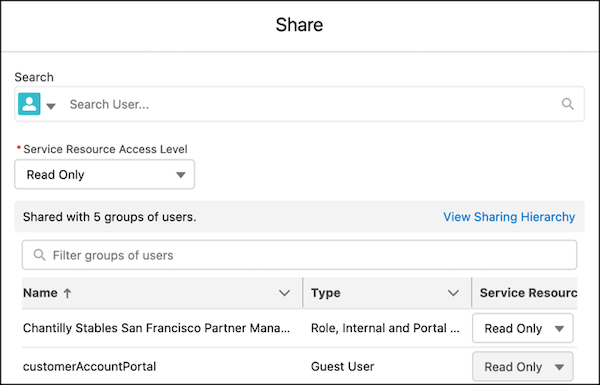The height and width of the screenshot is (385, 600).
Task: Click the magnifier icon in filter groups field
Action: pyautogui.click(x=39, y=255)
